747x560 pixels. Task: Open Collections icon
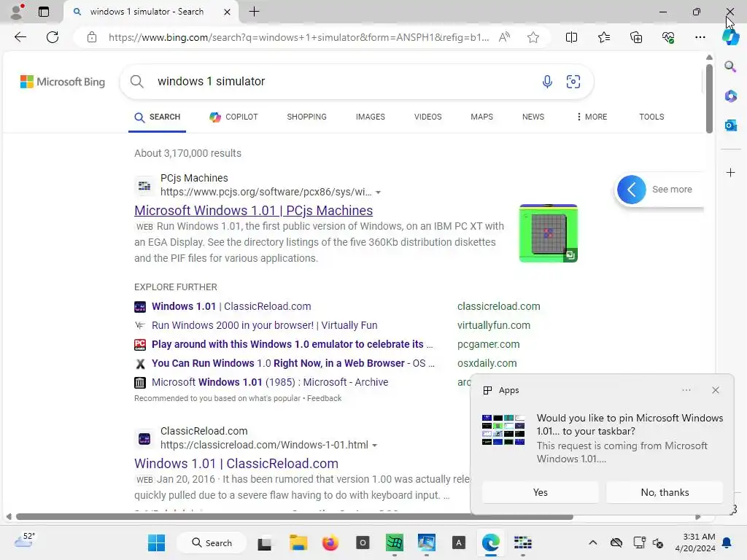click(x=636, y=37)
